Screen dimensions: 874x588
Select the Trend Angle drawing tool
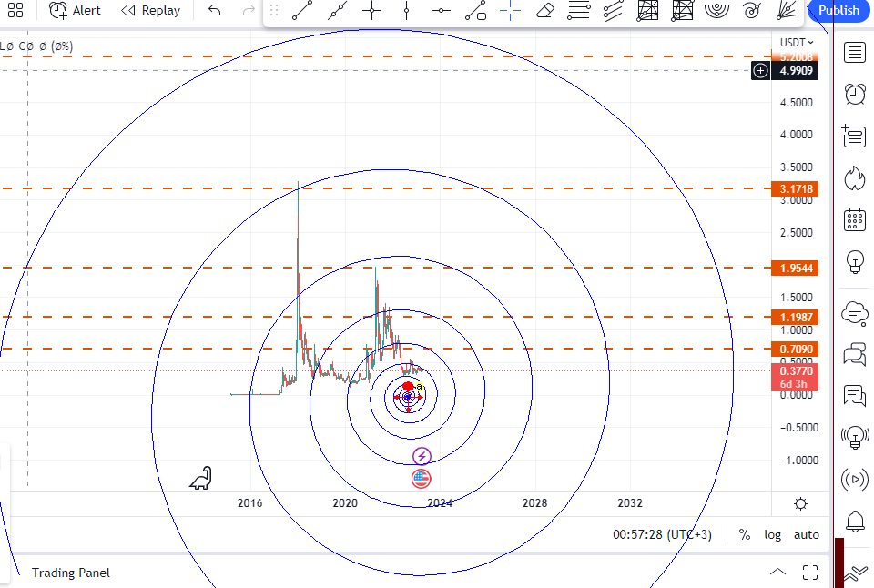coord(475,10)
